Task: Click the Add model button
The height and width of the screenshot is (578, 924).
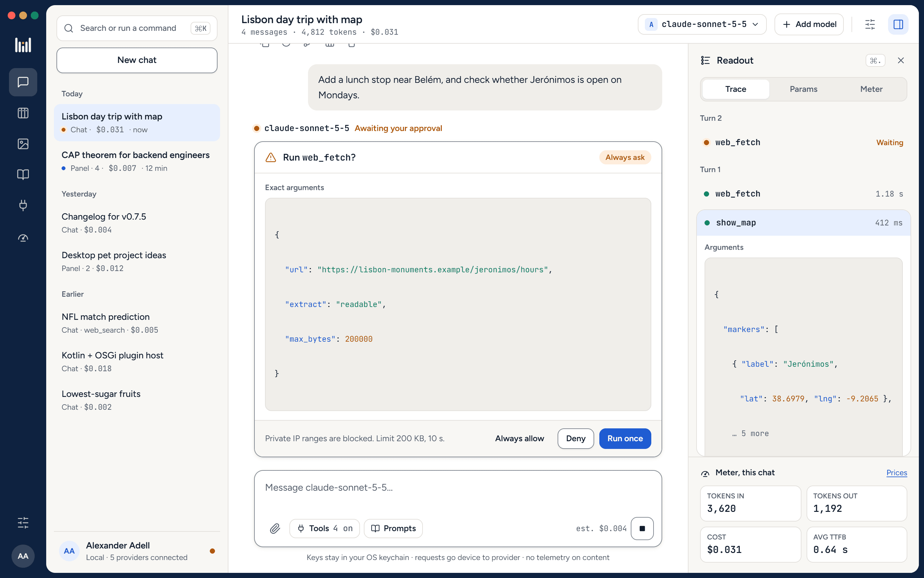Action: 809,24
